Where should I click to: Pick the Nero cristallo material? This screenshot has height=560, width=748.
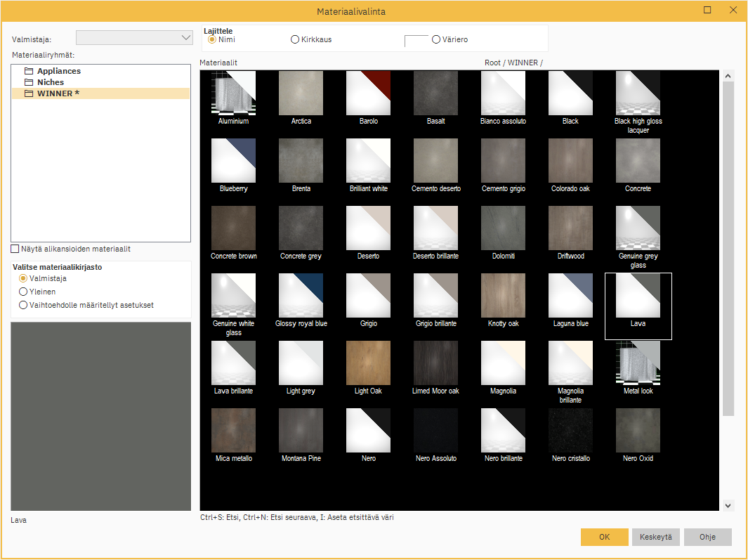(x=570, y=431)
